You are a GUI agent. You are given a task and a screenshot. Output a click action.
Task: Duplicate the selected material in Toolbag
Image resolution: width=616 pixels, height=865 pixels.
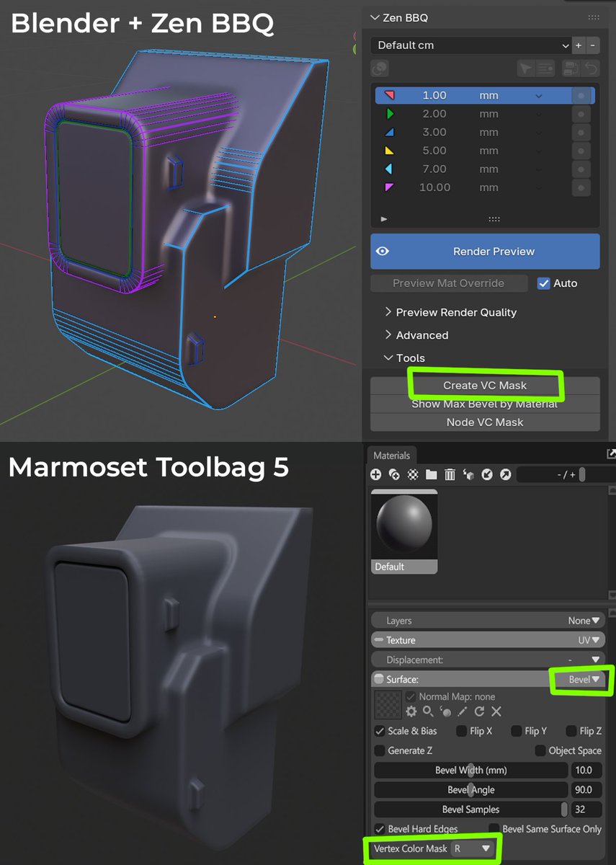pos(394,474)
